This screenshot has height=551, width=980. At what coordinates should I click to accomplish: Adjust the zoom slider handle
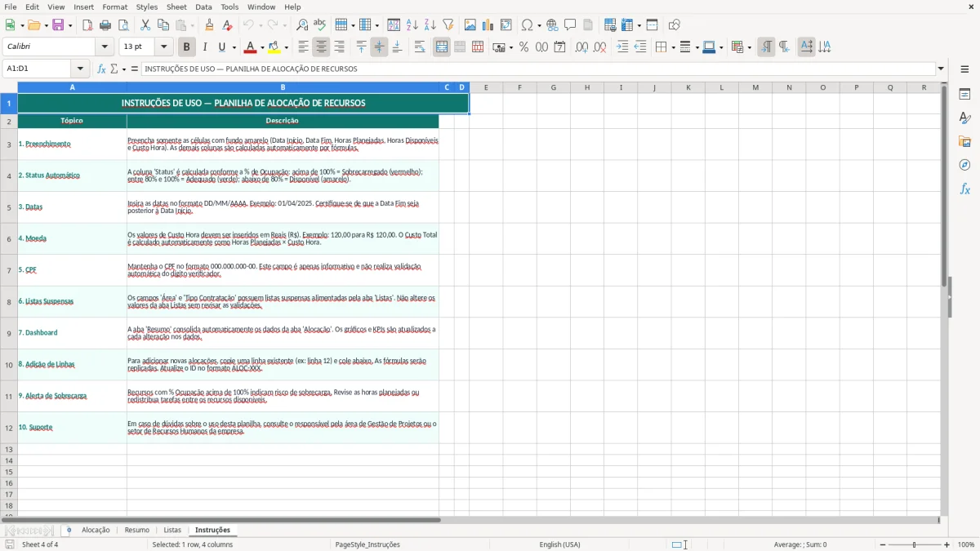coord(914,544)
